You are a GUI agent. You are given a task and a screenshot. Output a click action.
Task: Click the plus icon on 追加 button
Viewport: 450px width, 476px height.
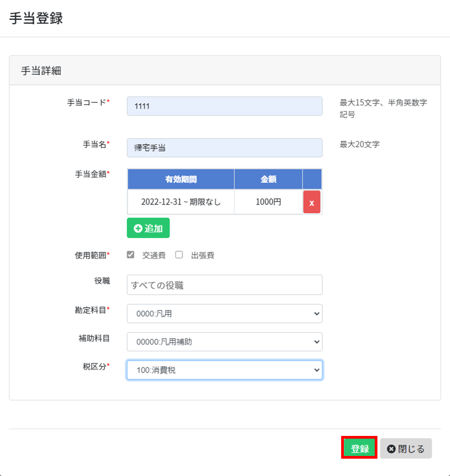[x=138, y=229]
